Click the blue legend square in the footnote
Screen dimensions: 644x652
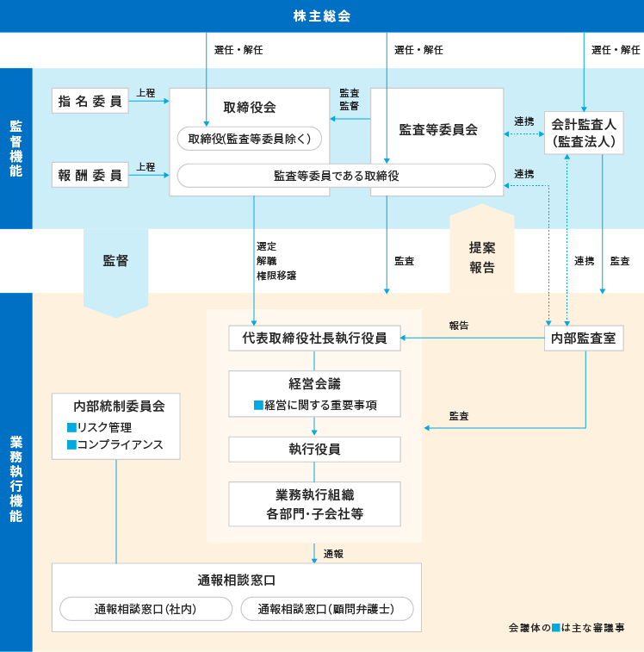click(x=556, y=628)
